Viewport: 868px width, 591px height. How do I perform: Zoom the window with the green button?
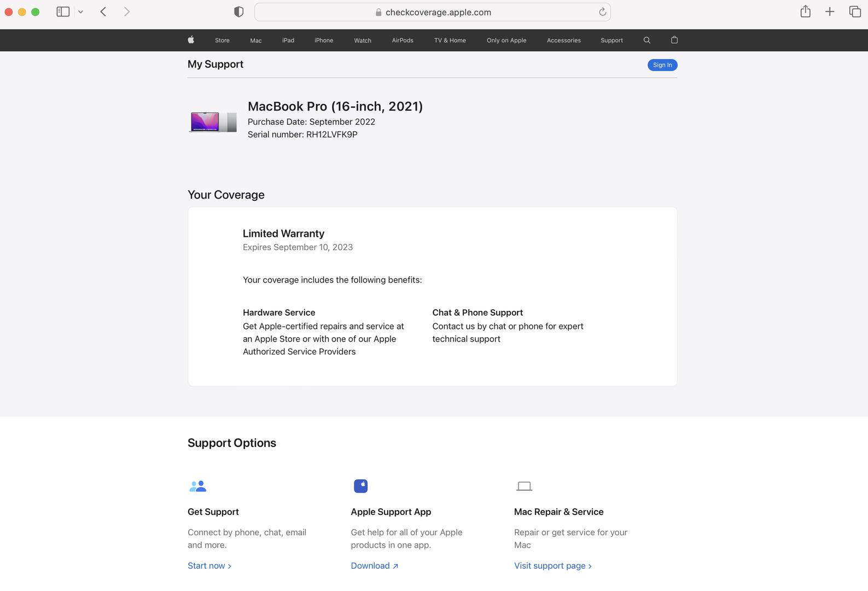click(36, 12)
